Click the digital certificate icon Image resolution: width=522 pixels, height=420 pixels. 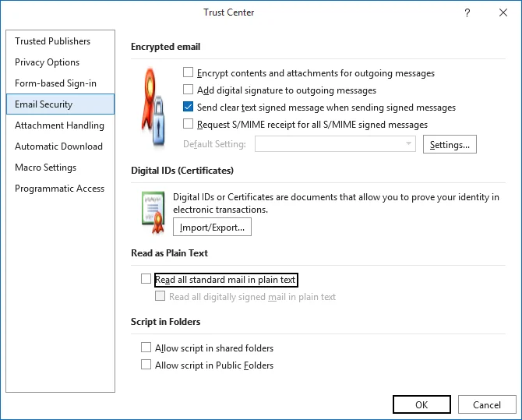click(x=153, y=212)
